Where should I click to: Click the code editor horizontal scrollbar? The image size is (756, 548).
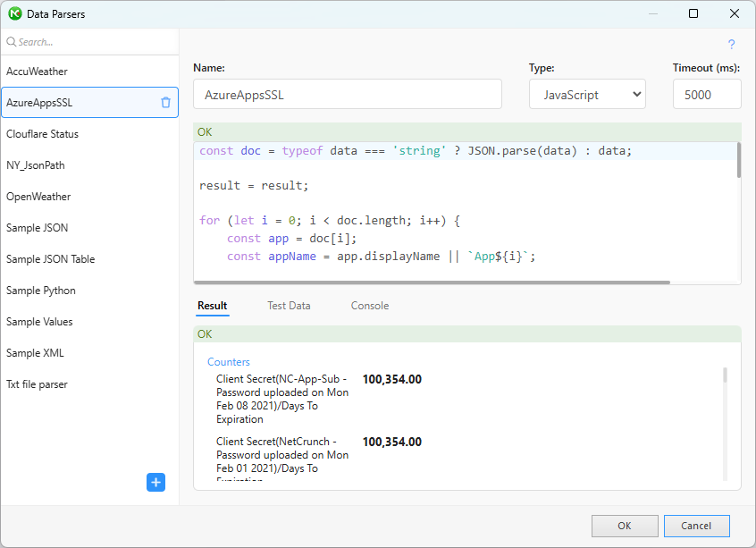coord(432,282)
